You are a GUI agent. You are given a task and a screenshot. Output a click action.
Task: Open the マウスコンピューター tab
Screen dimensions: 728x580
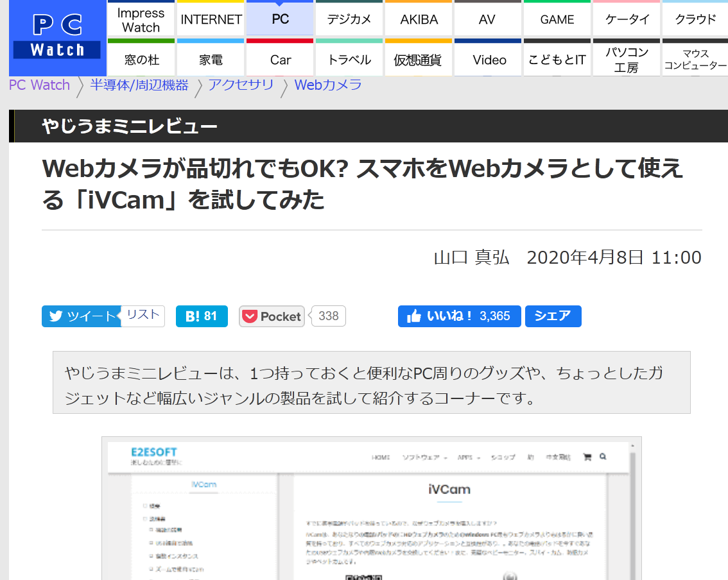coord(695,58)
